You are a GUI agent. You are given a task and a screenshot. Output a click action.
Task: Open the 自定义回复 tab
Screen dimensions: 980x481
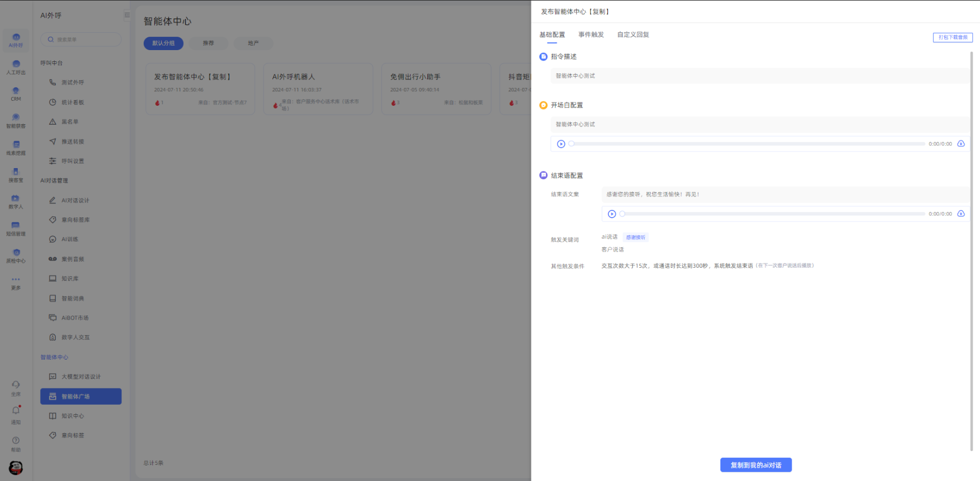pos(633,35)
